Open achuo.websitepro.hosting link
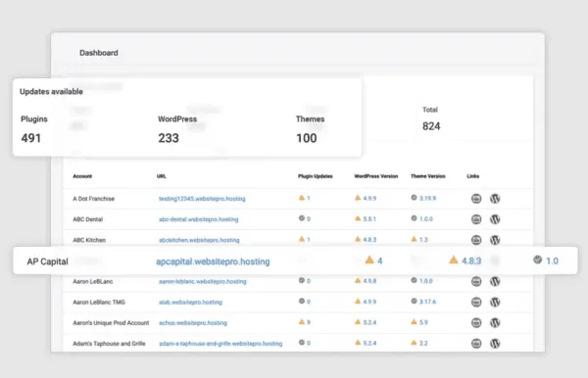This screenshot has width=588, height=378. click(193, 322)
